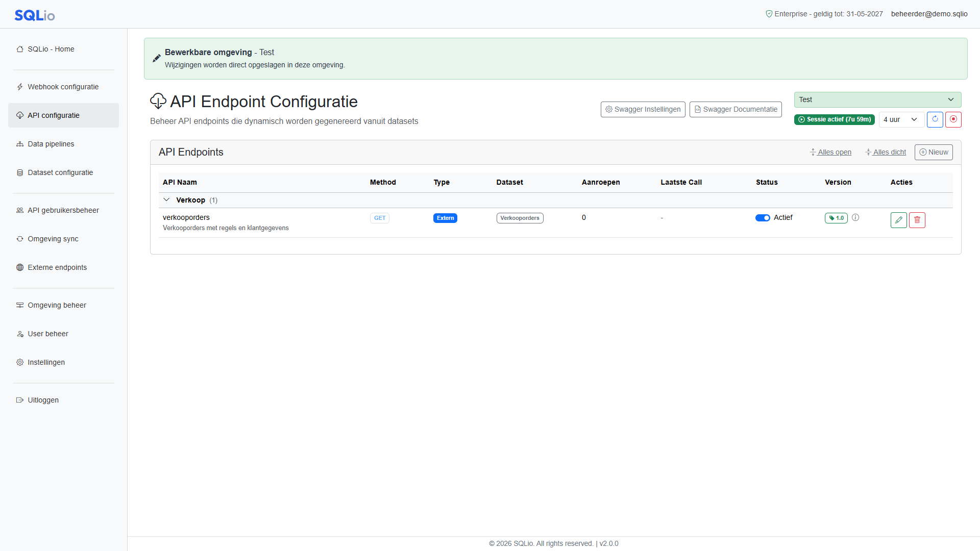Click the Dataset configuratie database icon
This screenshot has height=551, width=980.
coord(20,172)
